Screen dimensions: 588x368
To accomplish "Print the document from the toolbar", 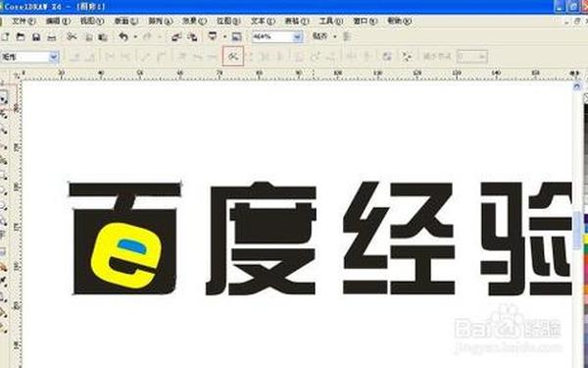I will [52, 37].
